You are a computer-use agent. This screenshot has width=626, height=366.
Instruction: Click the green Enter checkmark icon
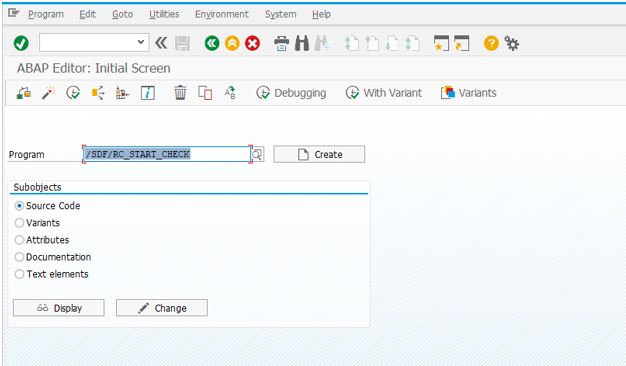(x=21, y=43)
